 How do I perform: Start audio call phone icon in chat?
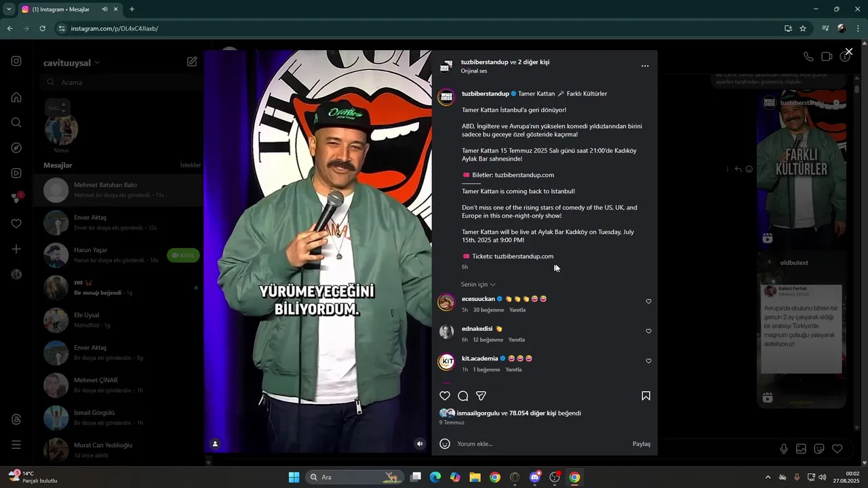click(x=808, y=57)
